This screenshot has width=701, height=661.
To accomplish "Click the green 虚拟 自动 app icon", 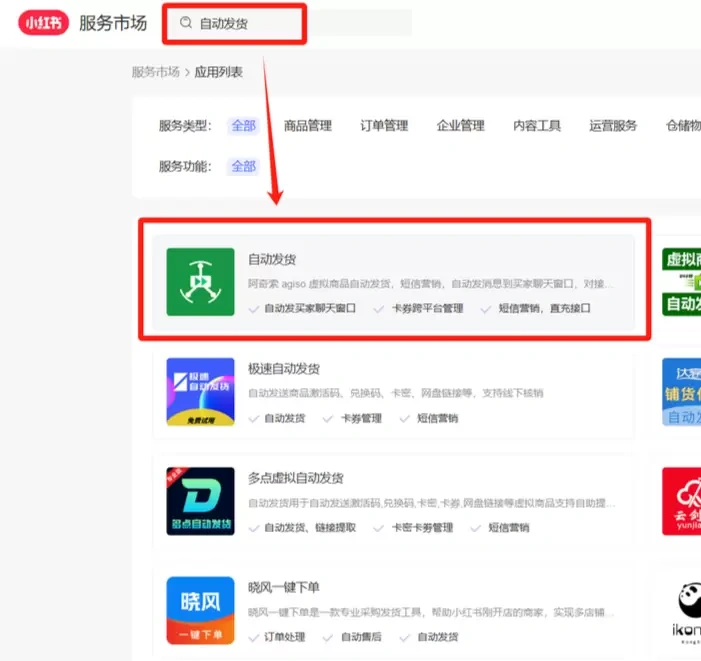I will pos(681,282).
